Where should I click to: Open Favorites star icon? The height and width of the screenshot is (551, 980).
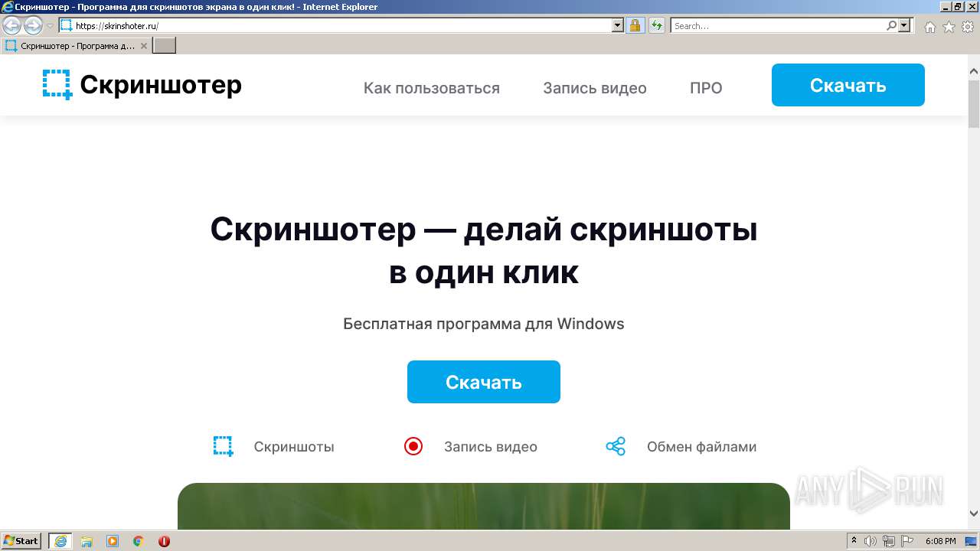[x=949, y=26]
